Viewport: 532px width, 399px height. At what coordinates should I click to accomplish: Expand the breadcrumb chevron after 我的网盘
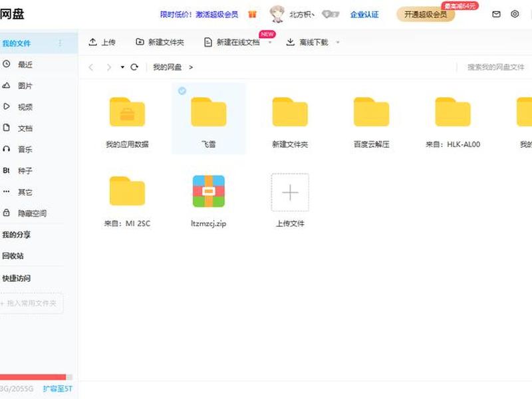point(191,67)
